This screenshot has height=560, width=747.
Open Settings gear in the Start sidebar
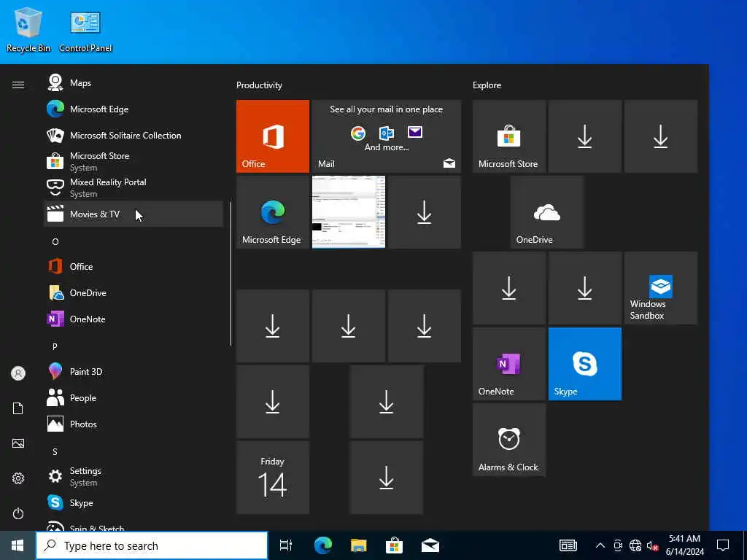18,478
